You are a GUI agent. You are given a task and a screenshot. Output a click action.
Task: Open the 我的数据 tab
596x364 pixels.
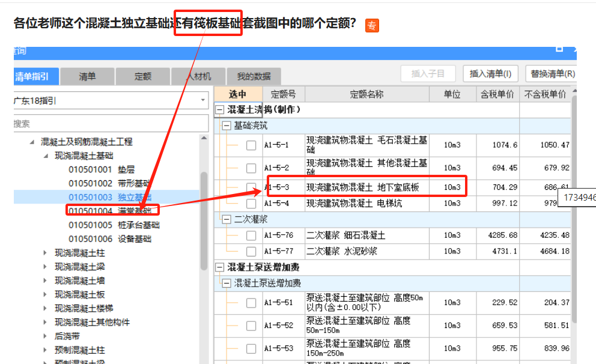[x=254, y=76]
